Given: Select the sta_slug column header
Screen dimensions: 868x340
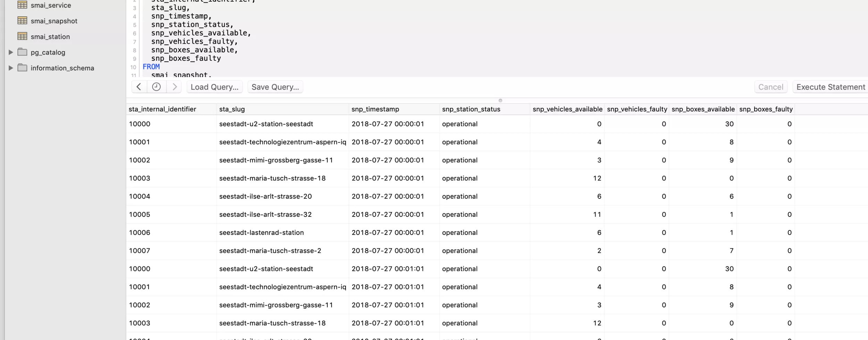Looking at the screenshot, I should click(x=232, y=109).
